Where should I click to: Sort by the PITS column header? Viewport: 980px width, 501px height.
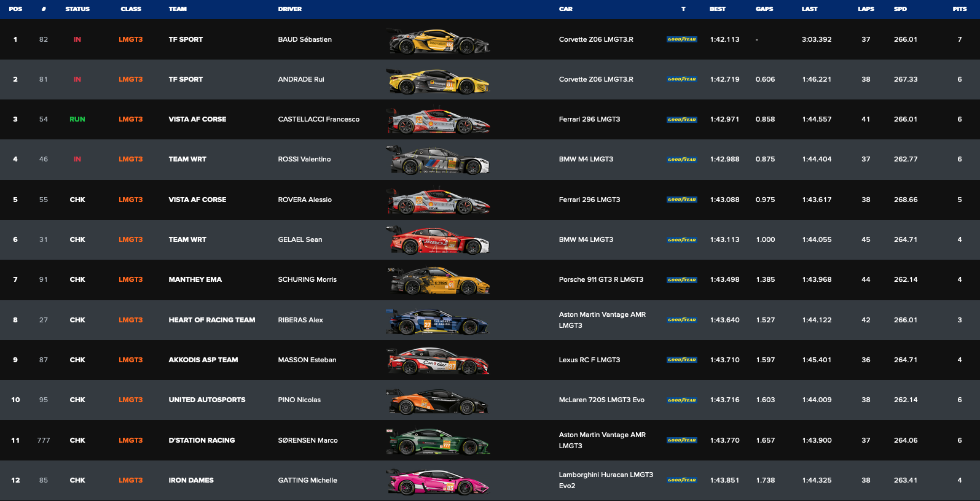click(960, 9)
